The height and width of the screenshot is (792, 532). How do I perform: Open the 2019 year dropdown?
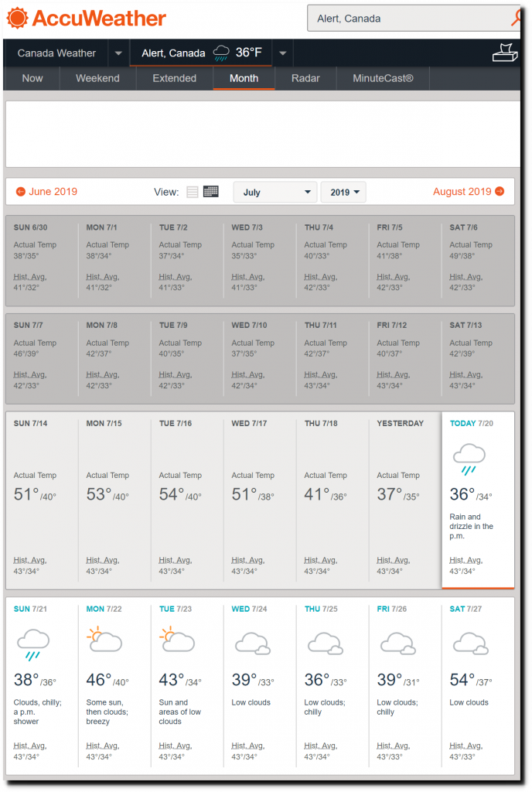point(343,192)
